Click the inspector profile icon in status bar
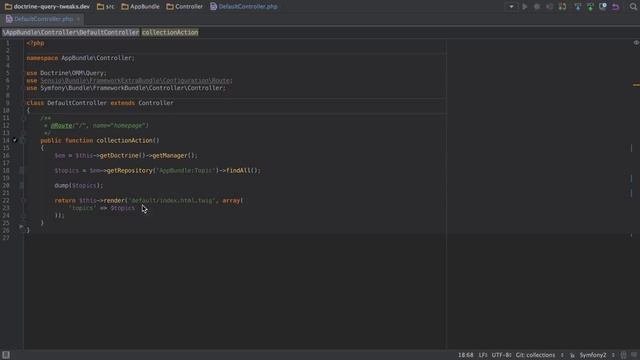 [623, 355]
